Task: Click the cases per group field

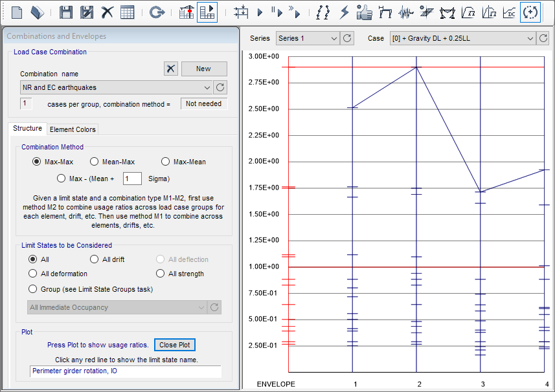Action: [x=26, y=103]
